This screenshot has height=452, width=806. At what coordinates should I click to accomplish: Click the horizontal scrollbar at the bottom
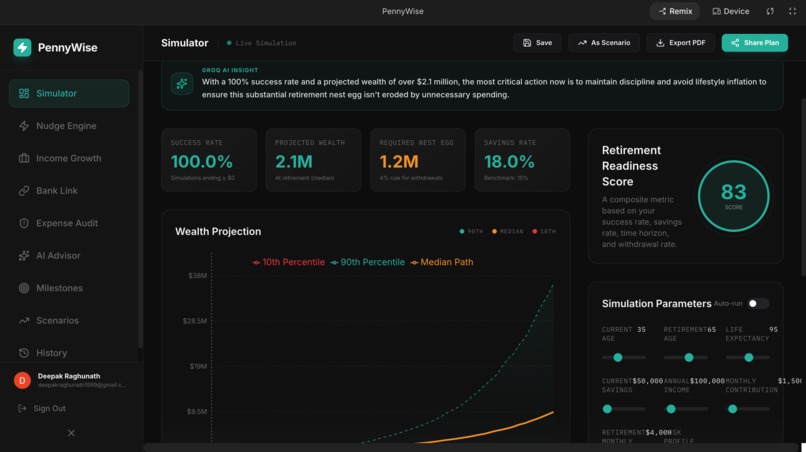click(x=470, y=447)
